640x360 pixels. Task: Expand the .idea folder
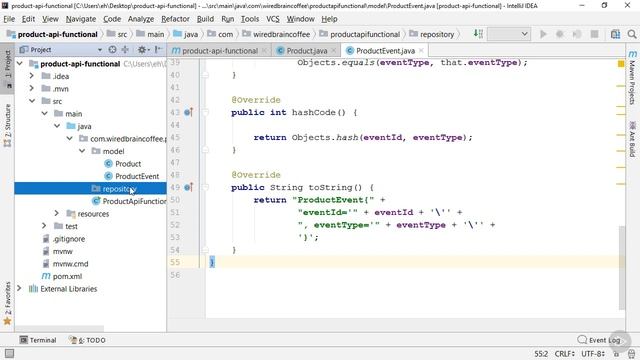point(32,76)
